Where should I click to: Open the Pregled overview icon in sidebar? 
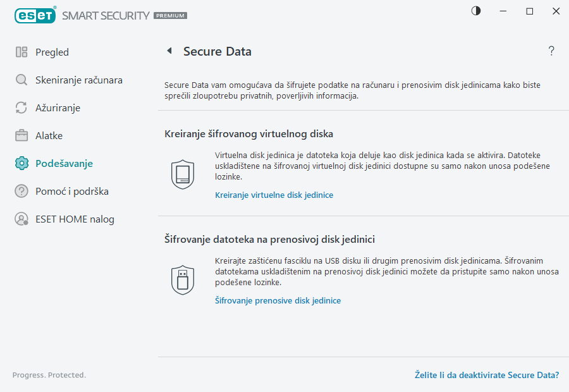coord(21,52)
